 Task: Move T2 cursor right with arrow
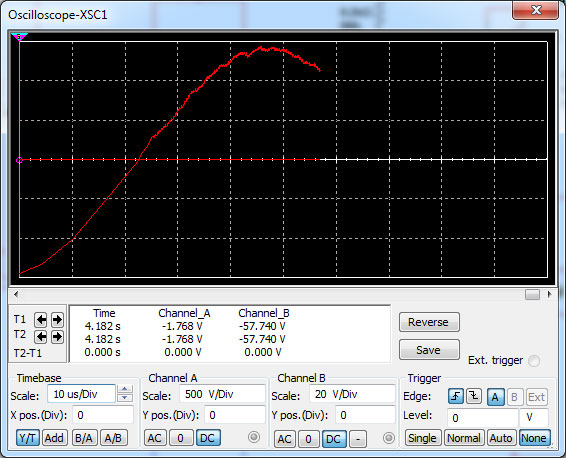pos(57,337)
